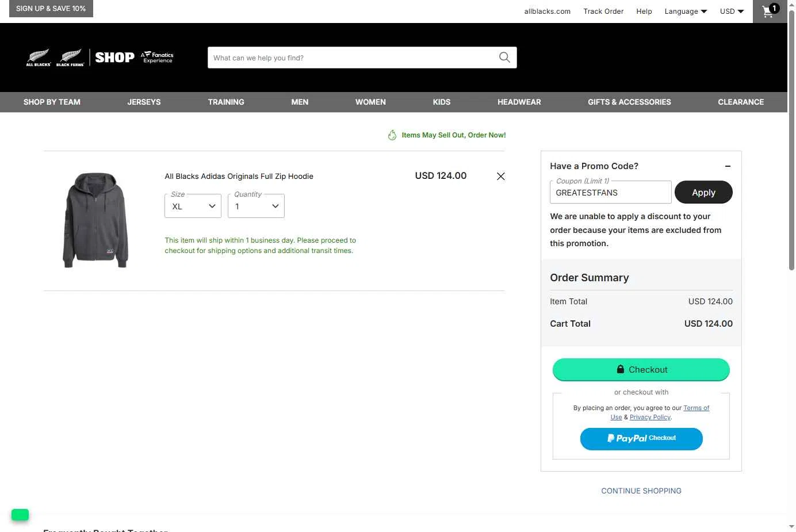Click the Have a Promo Code? heading
Image resolution: width=796 pixels, height=532 pixels.
[594, 166]
